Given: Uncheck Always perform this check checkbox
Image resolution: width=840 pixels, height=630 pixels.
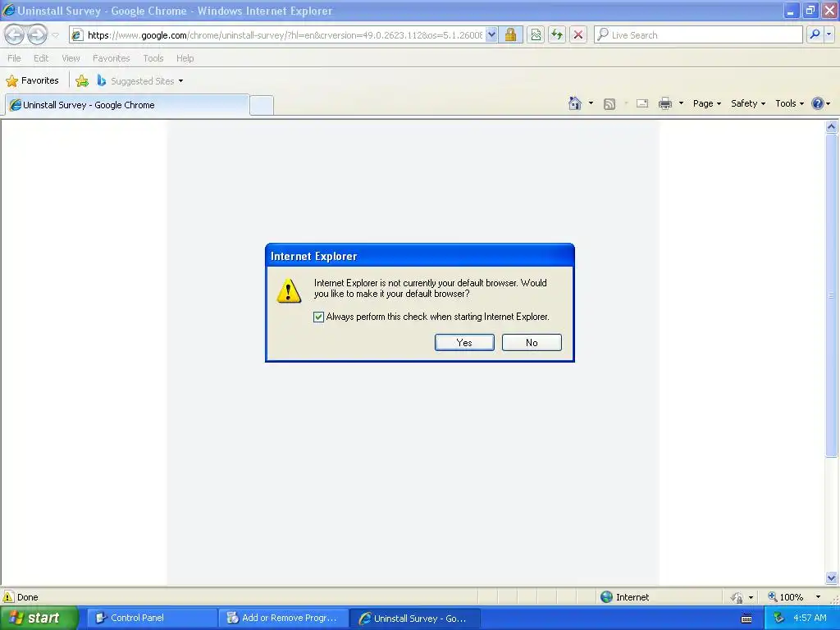Looking at the screenshot, I should 319,317.
